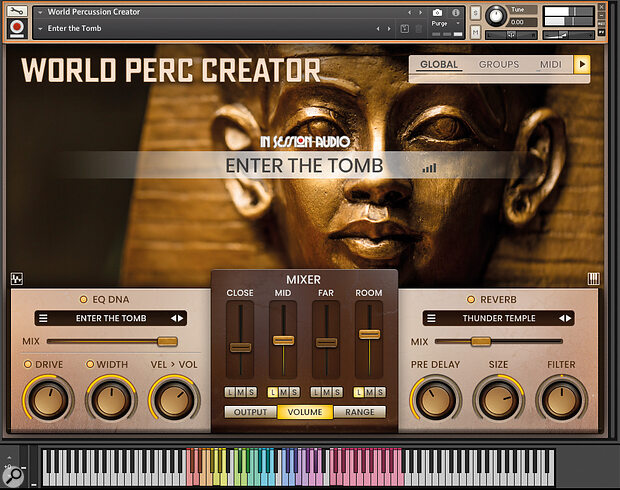The image size is (620, 490).
Task: Switch to the MIDI tab
Action: [550, 64]
